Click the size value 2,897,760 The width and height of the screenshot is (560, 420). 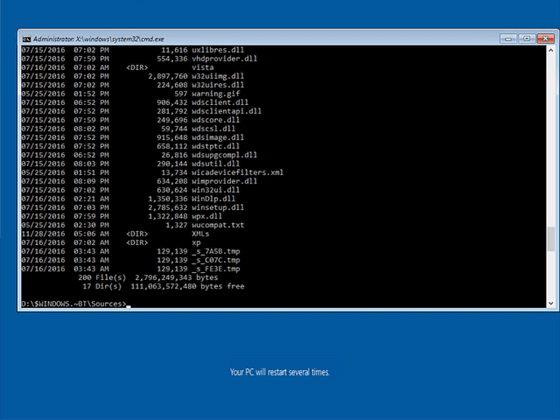point(168,76)
